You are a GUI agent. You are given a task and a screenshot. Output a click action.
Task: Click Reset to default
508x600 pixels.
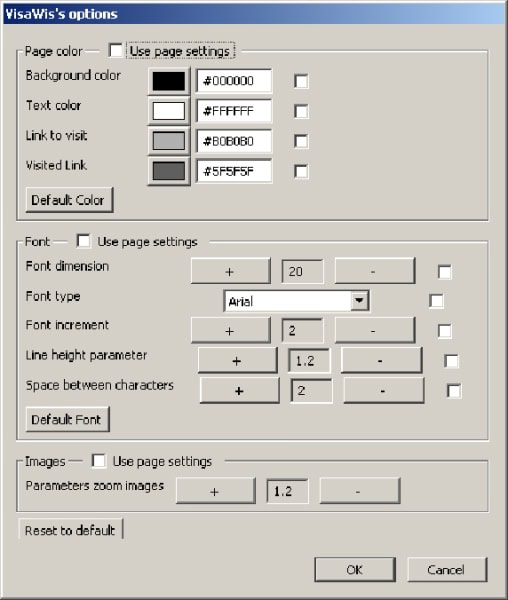tap(70, 530)
